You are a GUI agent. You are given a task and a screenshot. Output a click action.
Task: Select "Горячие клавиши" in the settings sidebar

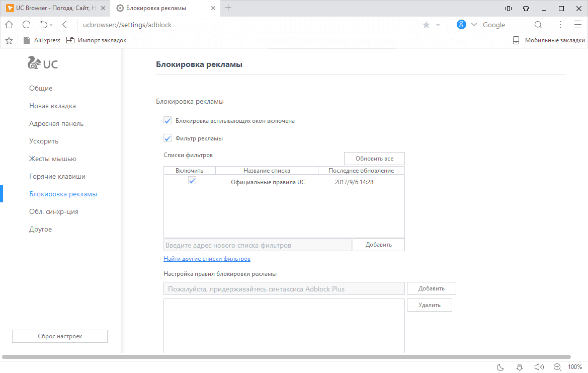[x=57, y=177]
